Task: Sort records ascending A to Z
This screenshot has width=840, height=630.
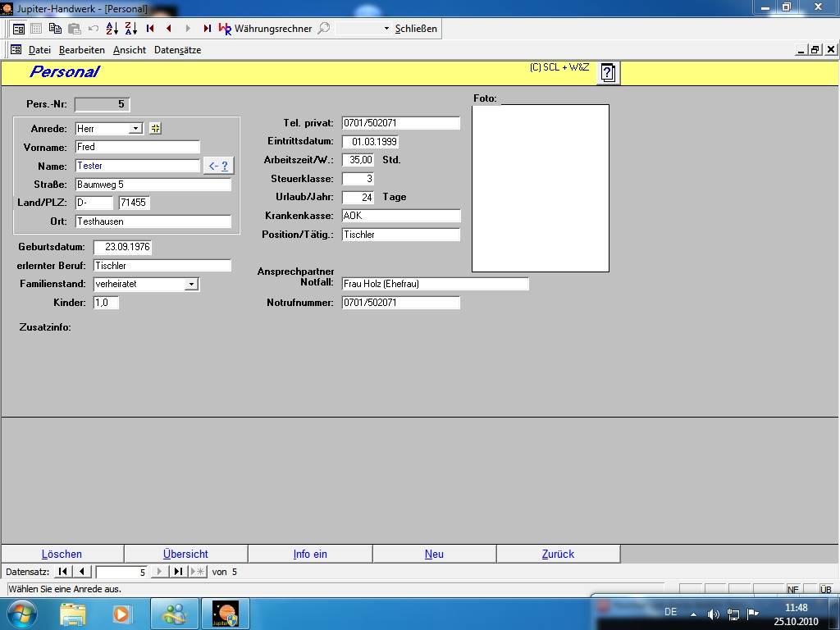Action: pos(112,28)
